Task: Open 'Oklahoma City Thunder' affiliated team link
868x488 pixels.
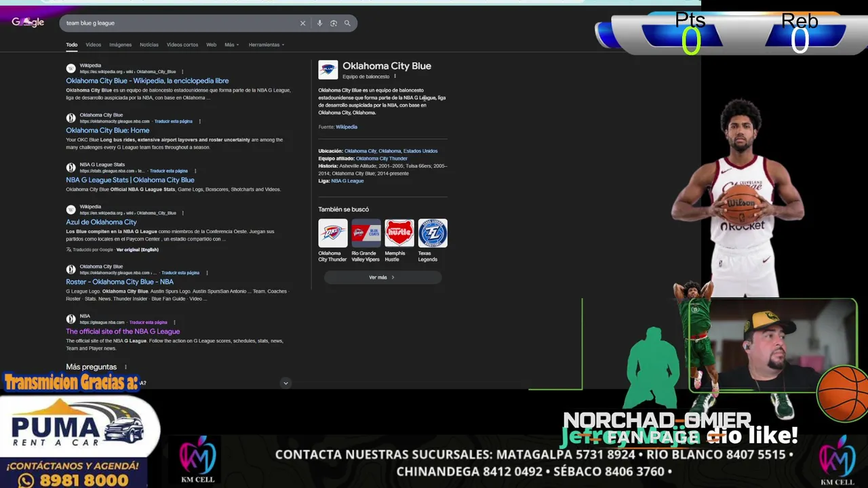Action: pos(382,159)
